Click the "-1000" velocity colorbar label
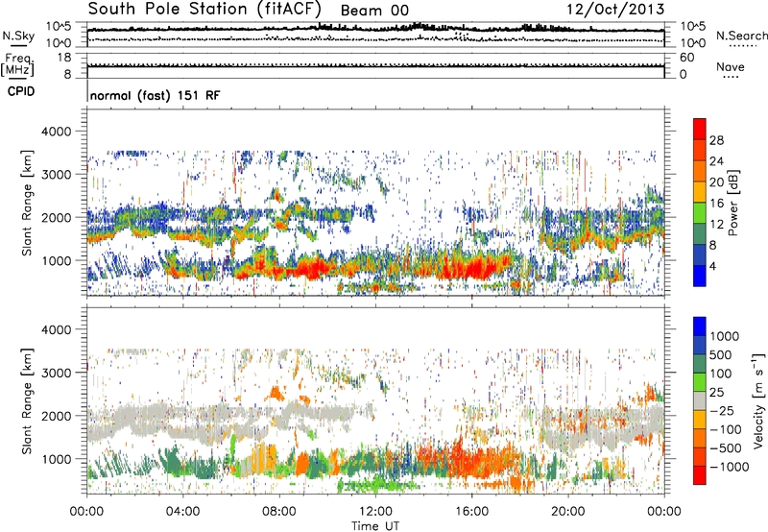Screen dimensions: 768x532 pos(729,467)
